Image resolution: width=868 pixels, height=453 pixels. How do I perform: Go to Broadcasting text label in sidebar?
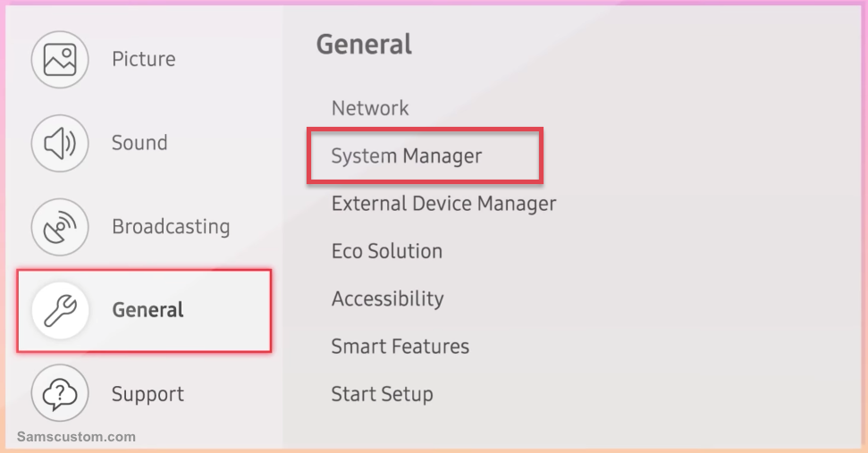171,227
